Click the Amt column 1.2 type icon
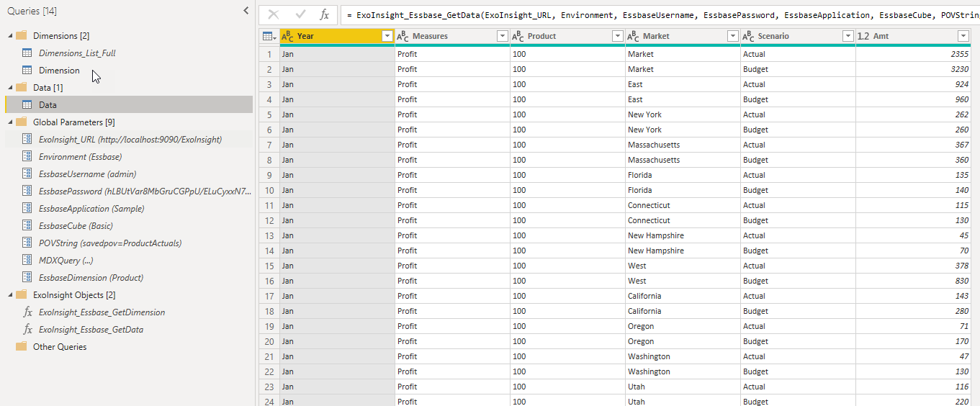This screenshot has width=980, height=406. coord(863,36)
